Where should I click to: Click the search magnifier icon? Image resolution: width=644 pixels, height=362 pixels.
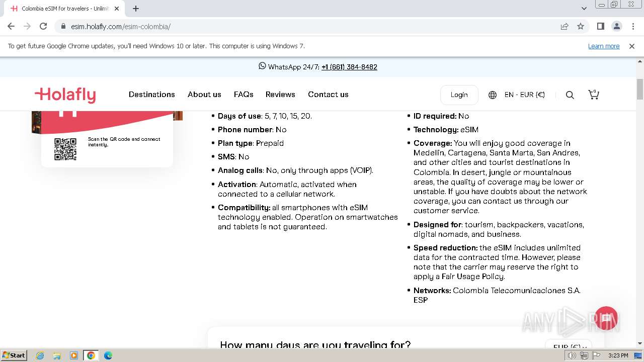pos(570,95)
